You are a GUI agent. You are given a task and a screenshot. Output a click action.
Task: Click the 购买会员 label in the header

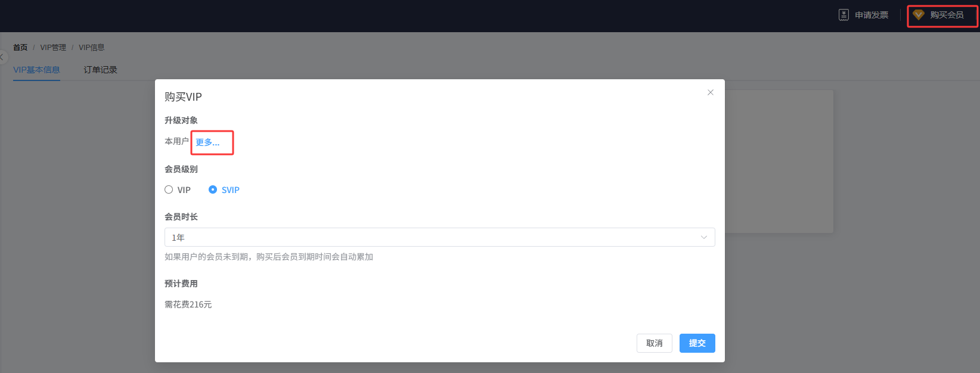pyautogui.click(x=947, y=15)
